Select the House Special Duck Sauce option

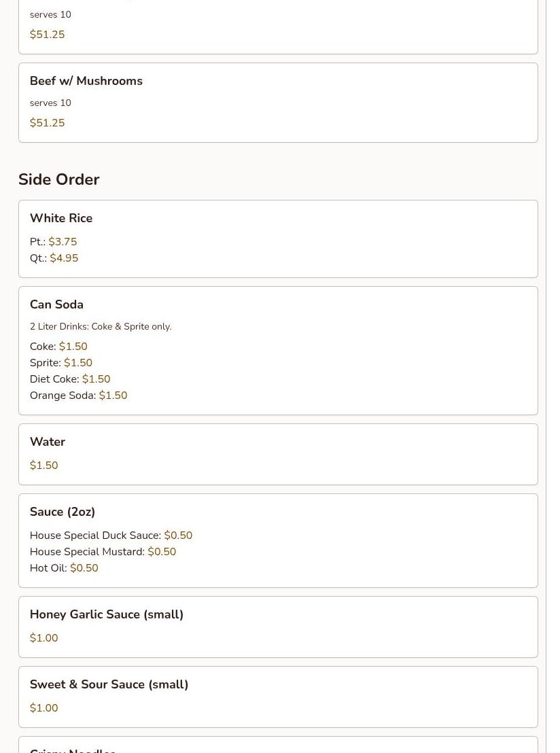pyautogui.click(x=111, y=536)
